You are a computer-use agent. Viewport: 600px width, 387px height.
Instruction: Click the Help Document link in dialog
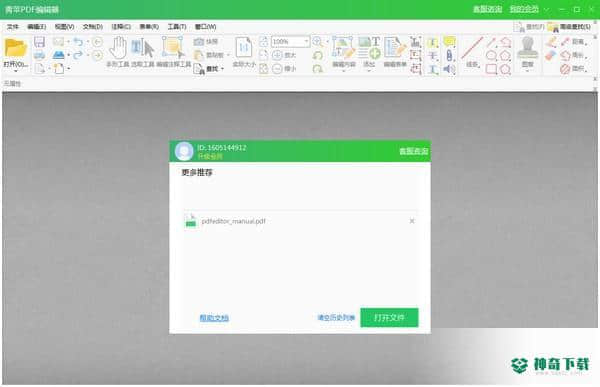point(214,318)
